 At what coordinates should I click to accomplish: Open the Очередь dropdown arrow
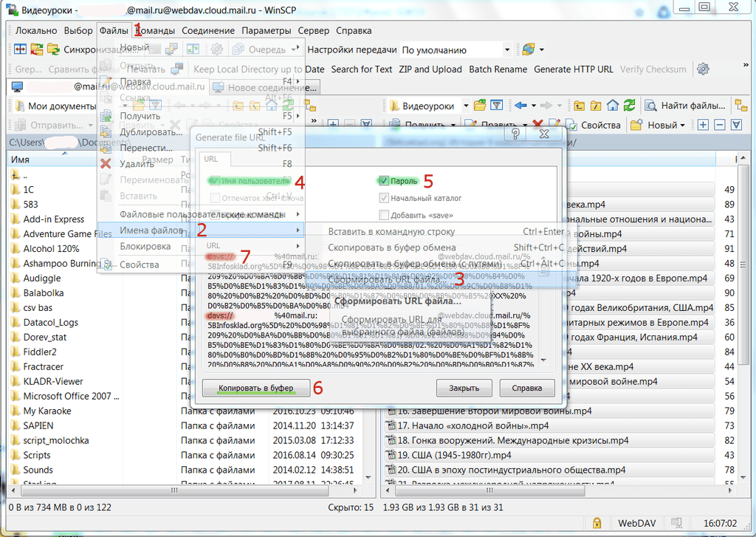294,49
